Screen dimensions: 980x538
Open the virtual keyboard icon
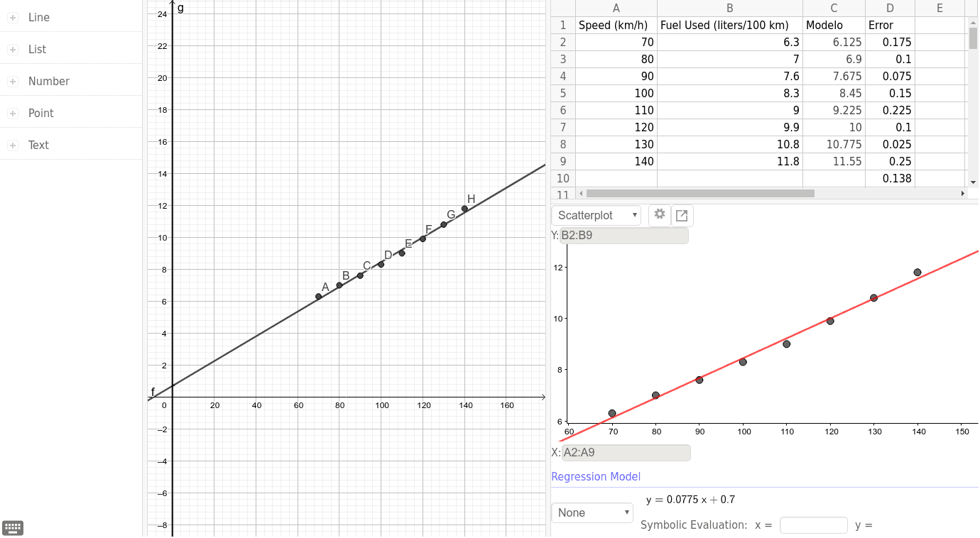click(13, 527)
